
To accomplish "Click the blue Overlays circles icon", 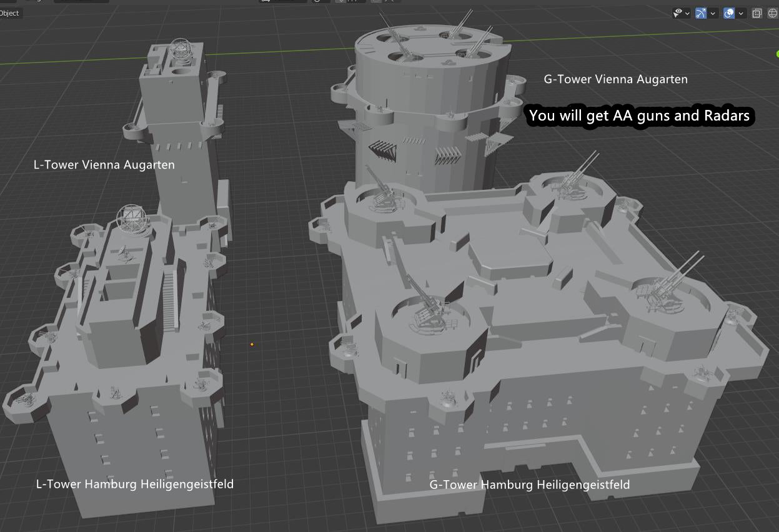I will click(729, 12).
